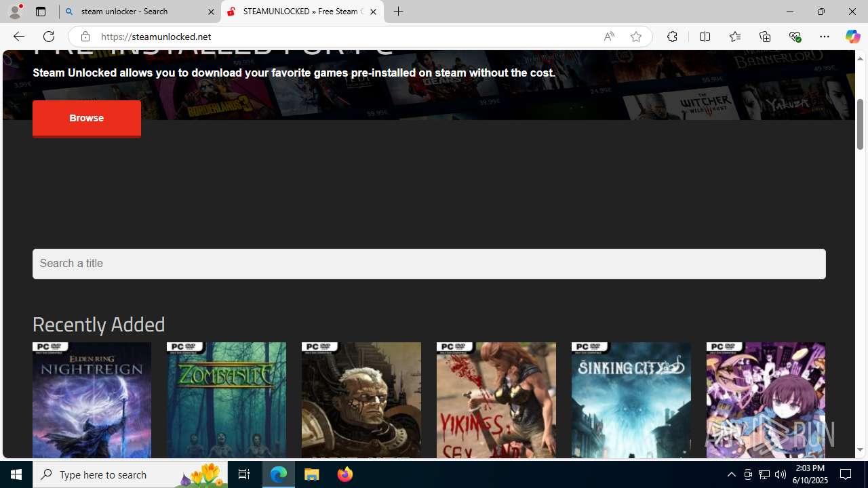Click the address bar URL

(x=156, y=37)
